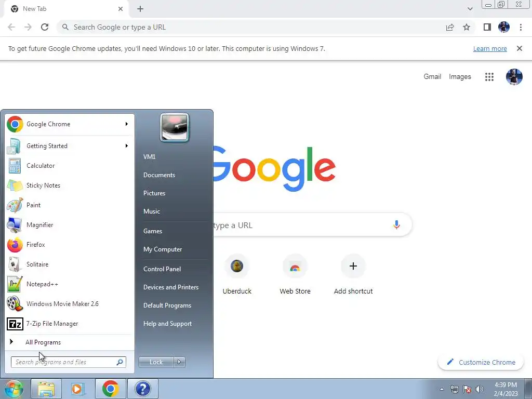Click the taskbar clock showing 4:39 PM
The image size is (532, 399).
point(506,389)
